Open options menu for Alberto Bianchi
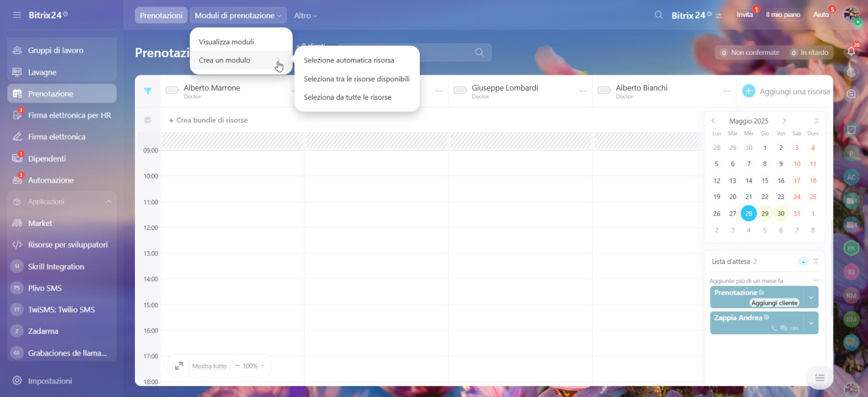 pos(727,91)
